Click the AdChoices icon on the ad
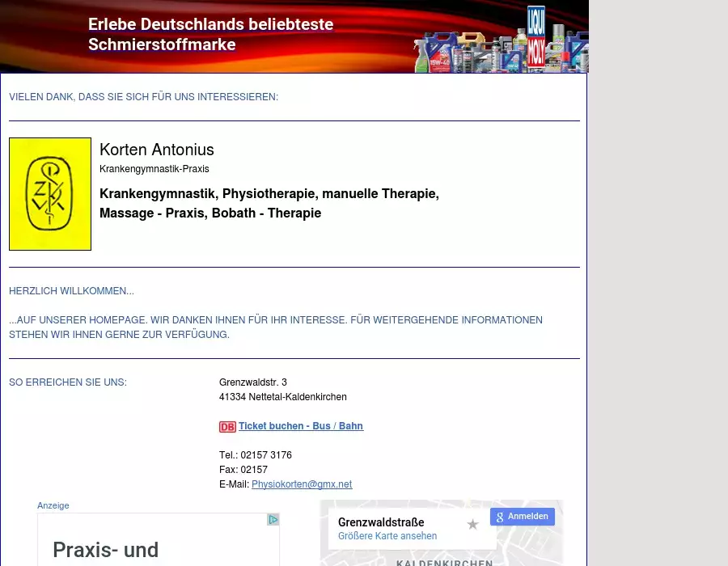The height and width of the screenshot is (566, 728). click(x=273, y=520)
